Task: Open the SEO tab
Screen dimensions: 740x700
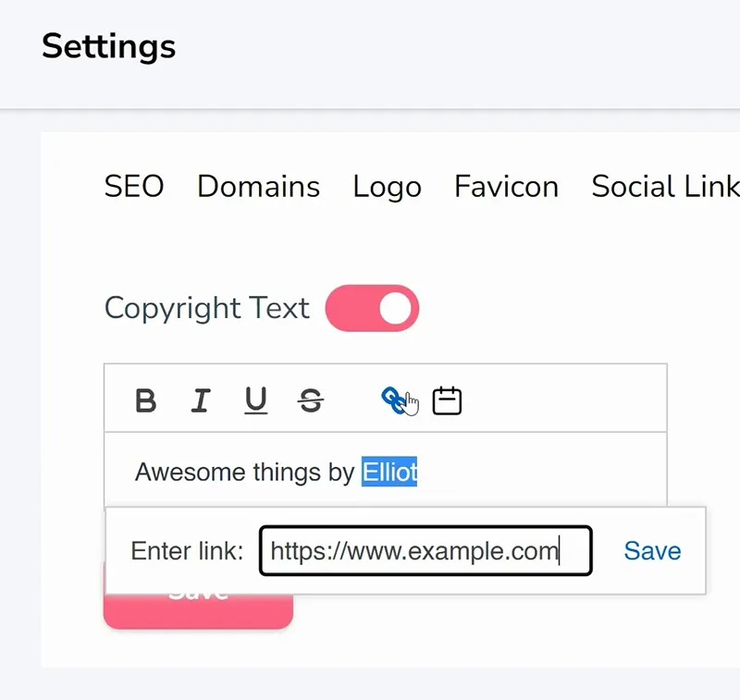Action: 134,186
